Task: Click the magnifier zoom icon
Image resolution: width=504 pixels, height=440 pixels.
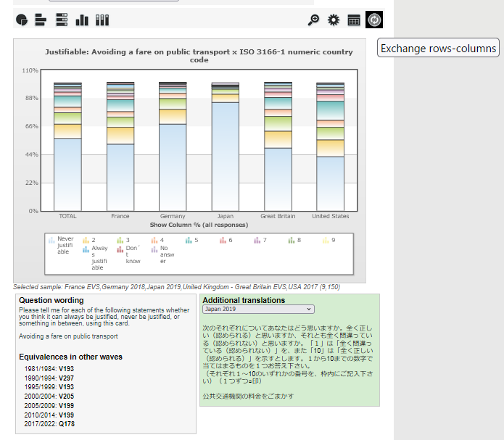Action: tap(313, 20)
